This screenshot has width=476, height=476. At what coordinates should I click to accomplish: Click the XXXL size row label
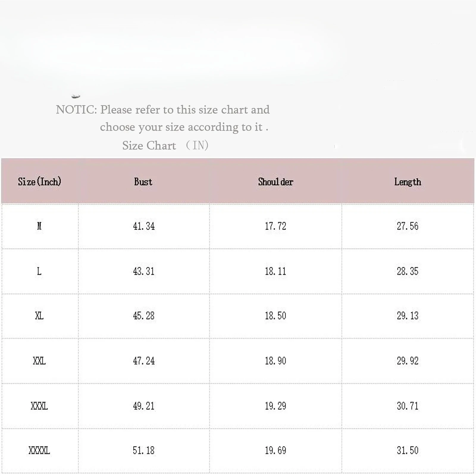(39, 406)
